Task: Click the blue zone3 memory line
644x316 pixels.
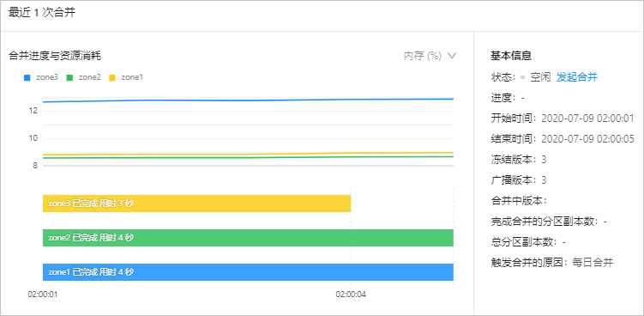Action: pyautogui.click(x=248, y=100)
